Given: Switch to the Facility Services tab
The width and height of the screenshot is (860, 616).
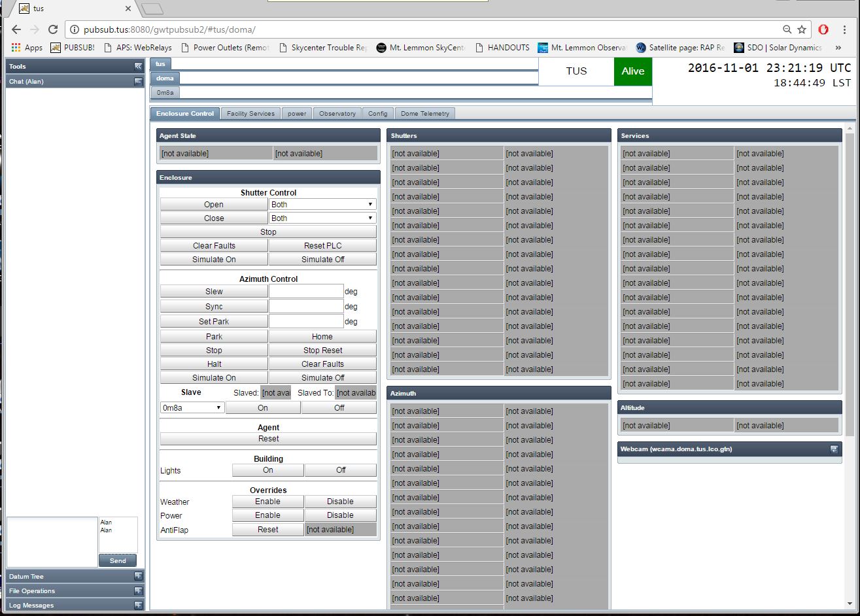Looking at the screenshot, I should point(250,114).
